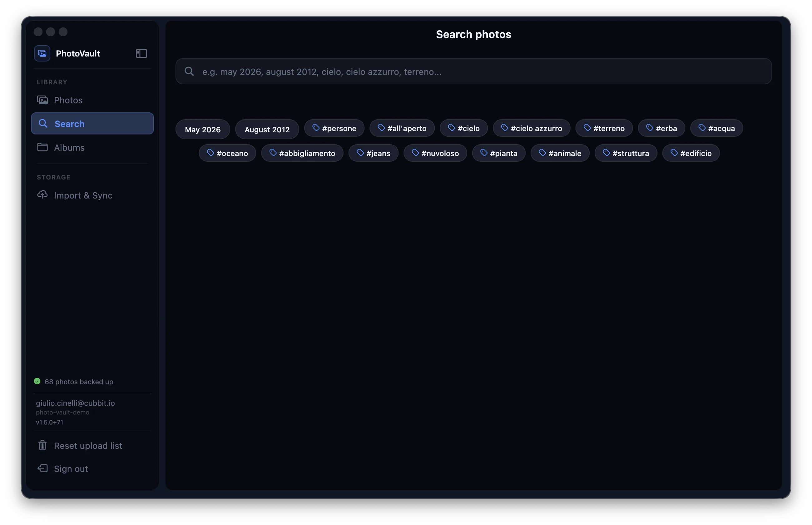Screen dimensions: 812x525
Task: Select the #acqua tag chip
Action: pyautogui.click(x=716, y=128)
